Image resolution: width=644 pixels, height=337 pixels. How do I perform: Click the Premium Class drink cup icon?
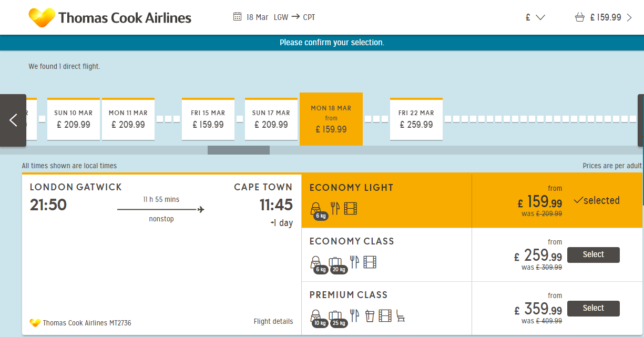[x=370, y=315]
